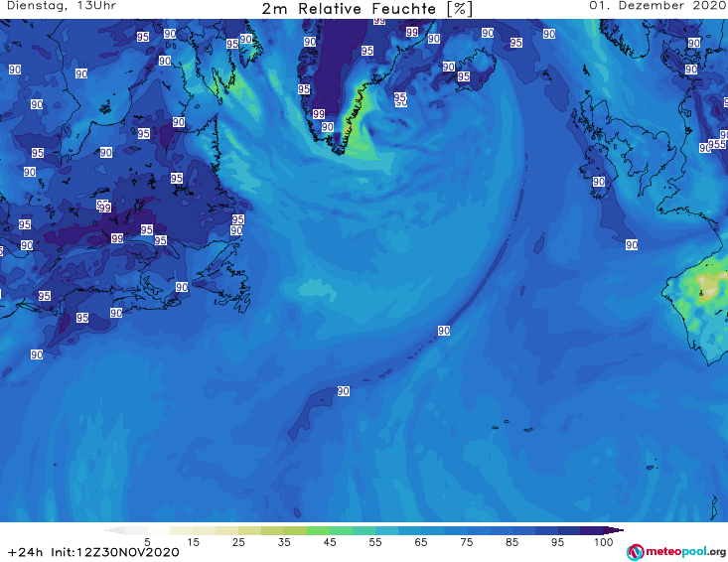The height and width of the screenshot is (562, 728).
Task: Click the '35' value on the color scale
Action: tap(284, 542)
